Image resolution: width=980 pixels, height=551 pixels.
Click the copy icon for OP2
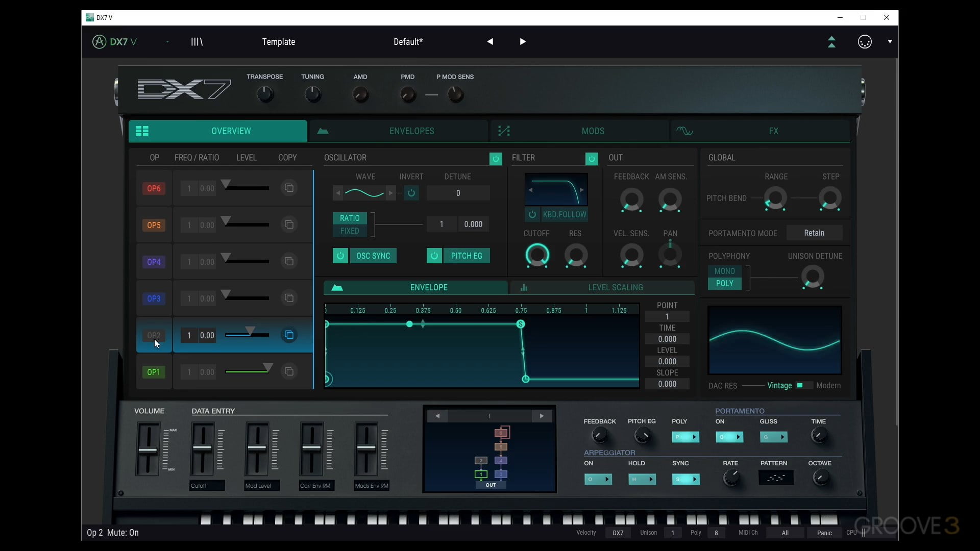coord(289,335)
